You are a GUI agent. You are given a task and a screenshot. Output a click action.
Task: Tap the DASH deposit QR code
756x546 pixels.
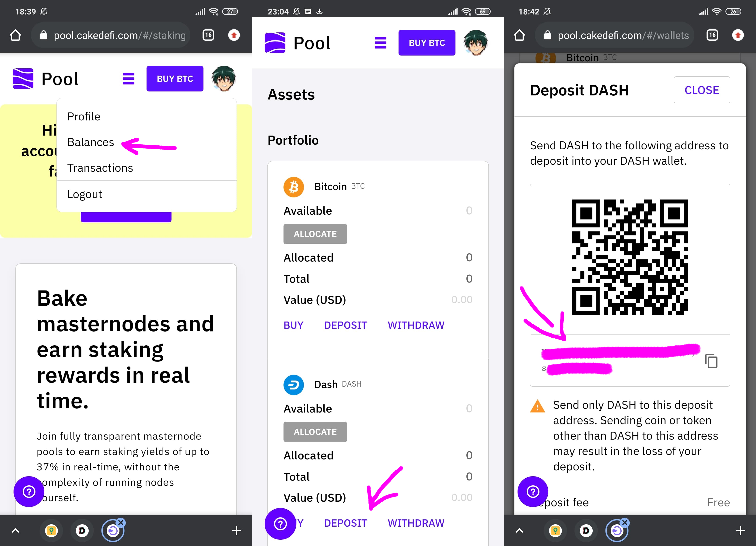(630, 257)
